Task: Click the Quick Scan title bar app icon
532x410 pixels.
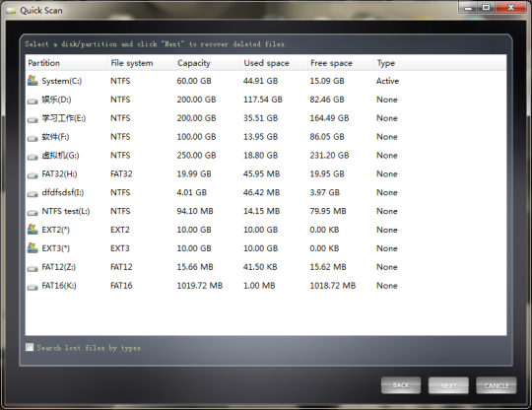Action: (x=11, y=11)
